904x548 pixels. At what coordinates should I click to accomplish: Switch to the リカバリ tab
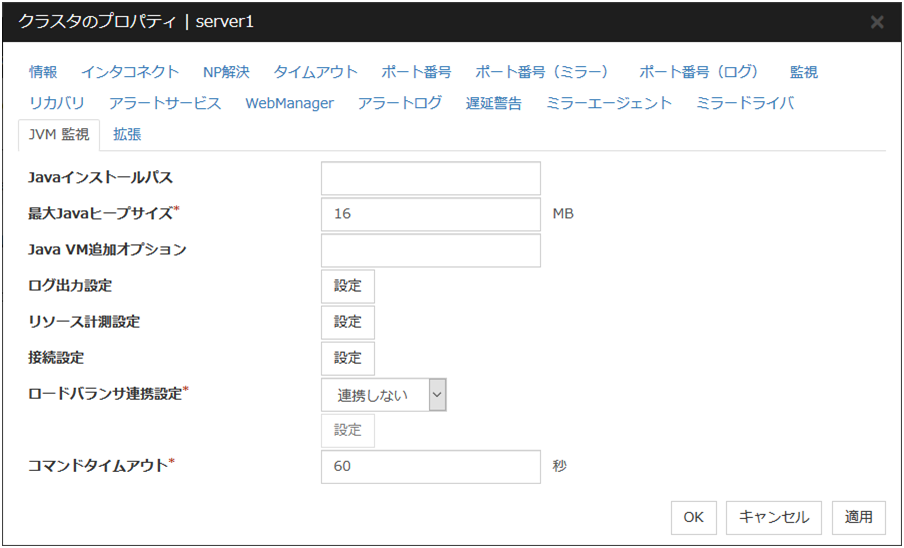pos(57,103)
